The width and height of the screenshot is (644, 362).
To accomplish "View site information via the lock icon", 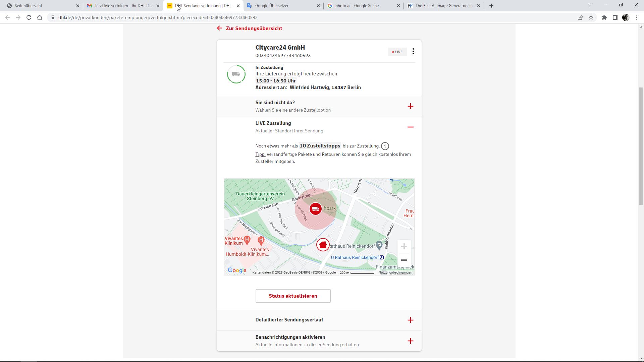I will [53, 17].
